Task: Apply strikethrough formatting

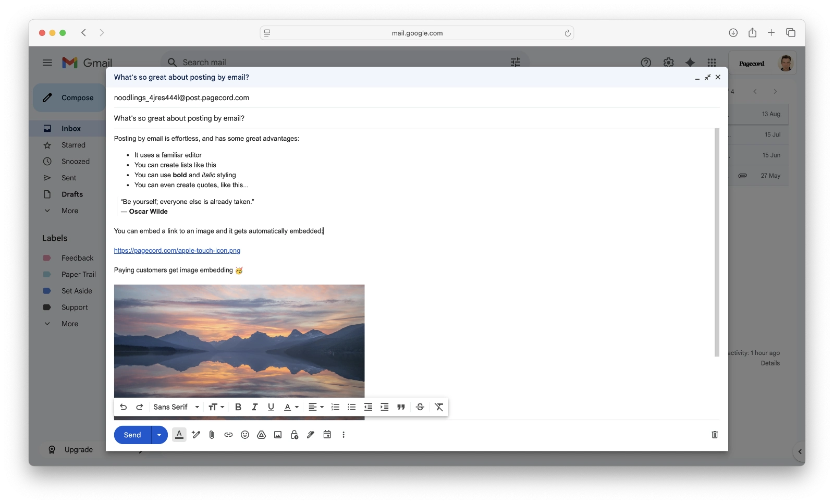Action: click(420, 407)
